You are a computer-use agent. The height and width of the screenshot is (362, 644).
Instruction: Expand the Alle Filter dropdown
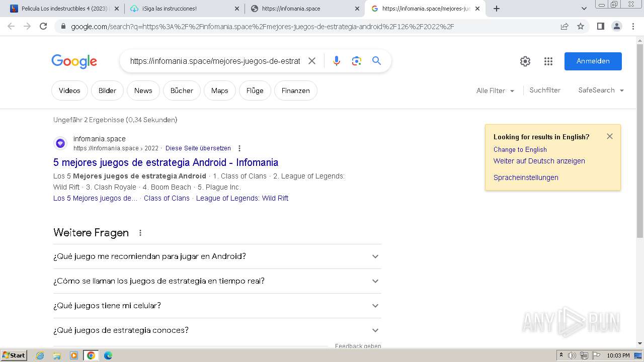point(496,90)
